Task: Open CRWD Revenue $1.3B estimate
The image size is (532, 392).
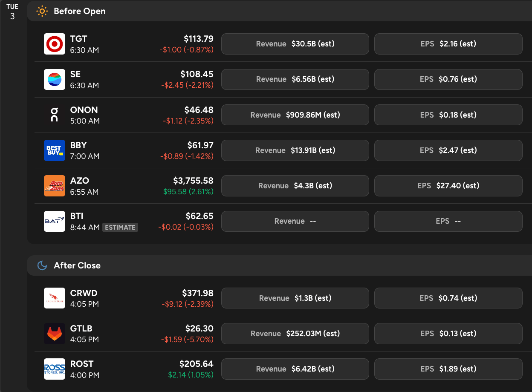Action: (295, 298)
